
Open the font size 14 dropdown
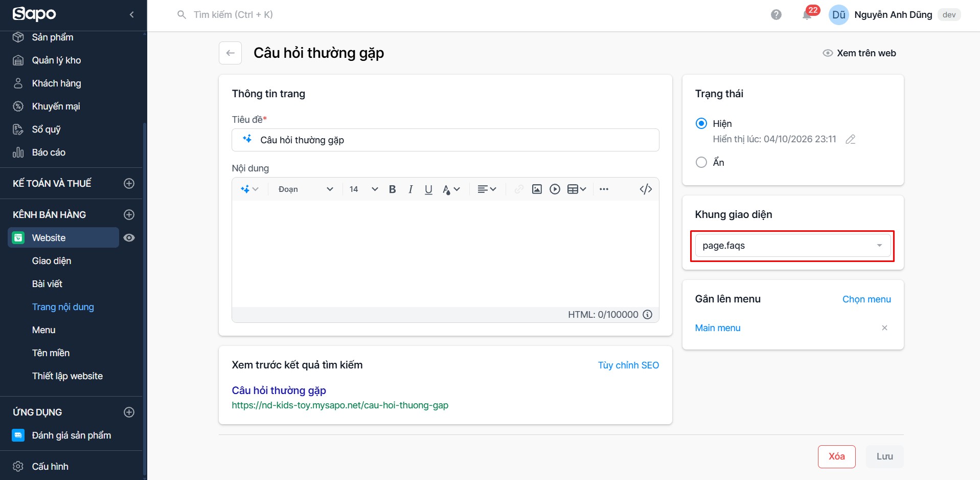pos(363,189)
